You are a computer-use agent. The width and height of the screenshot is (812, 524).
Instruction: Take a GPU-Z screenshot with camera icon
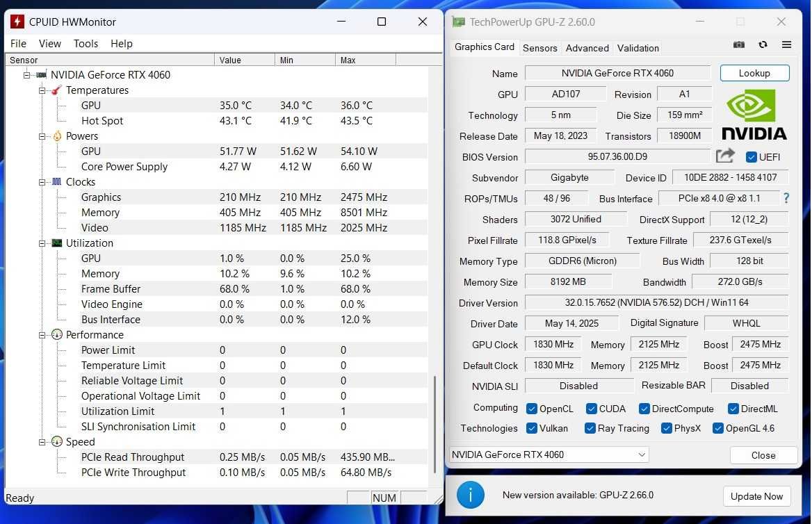click(x=739, y=44)
